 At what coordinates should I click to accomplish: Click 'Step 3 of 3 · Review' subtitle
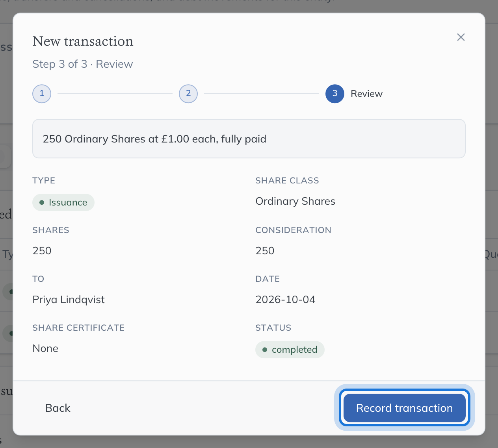coord(83,64)
